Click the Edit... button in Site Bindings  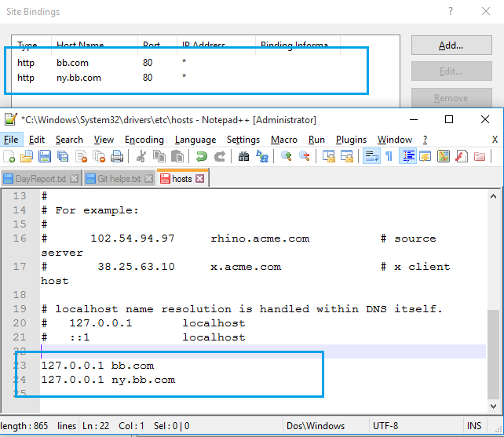click(451, 71)
